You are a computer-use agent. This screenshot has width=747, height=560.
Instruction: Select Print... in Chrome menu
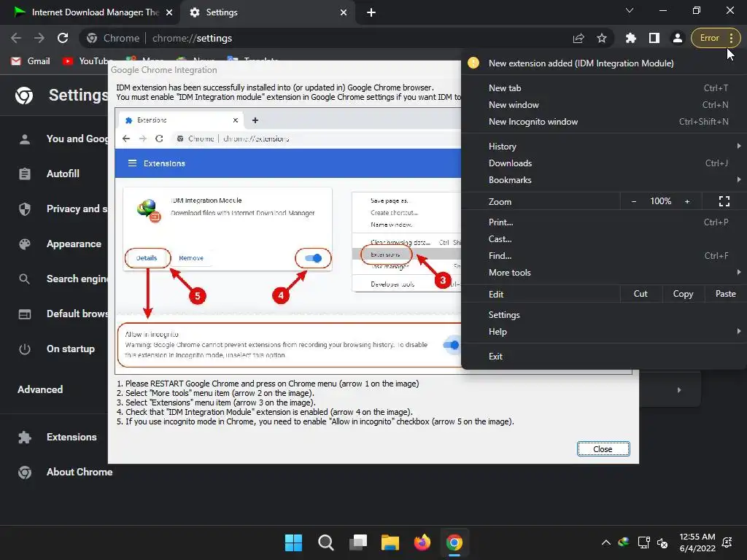(x=604, y=222)
